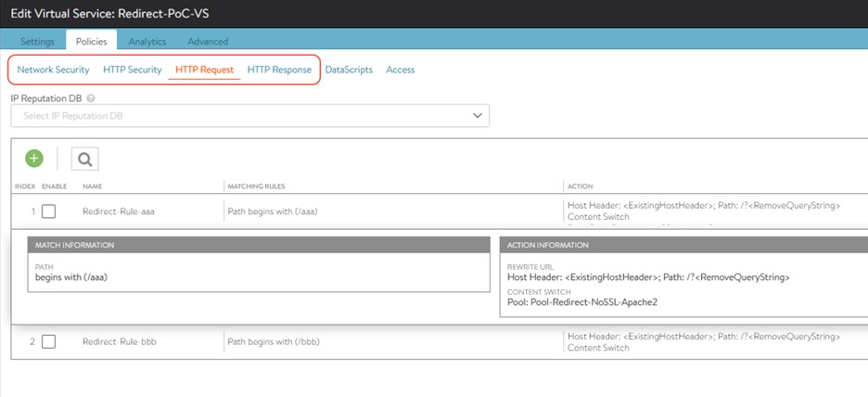This screenshot has width=868, height=397.
Task: Open the Analytics tab
Action: tap(147, 41)
